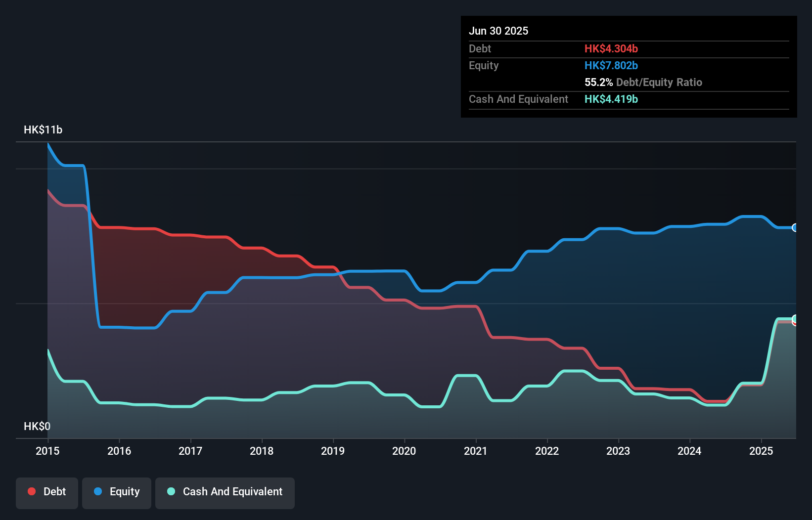The image size is (812, 520).
Task: Click the teal dot inside Cash And Equivalent button
Action: click(171, 491)
